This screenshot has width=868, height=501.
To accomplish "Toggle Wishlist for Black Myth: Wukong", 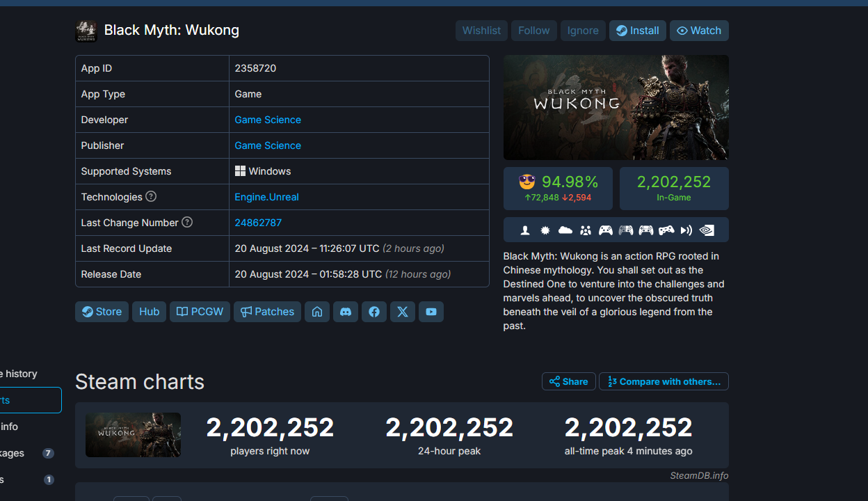I will [481, 31].
